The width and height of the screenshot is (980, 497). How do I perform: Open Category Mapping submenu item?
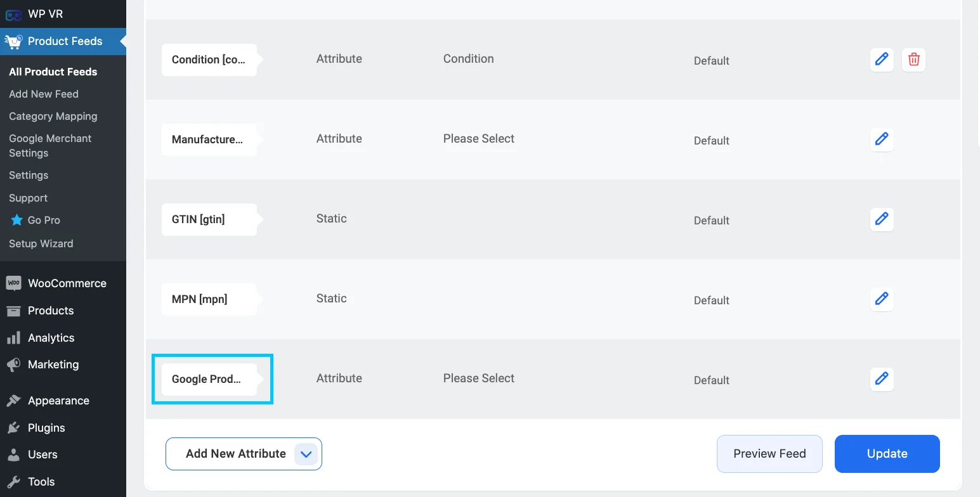click(x=53, y=116)
